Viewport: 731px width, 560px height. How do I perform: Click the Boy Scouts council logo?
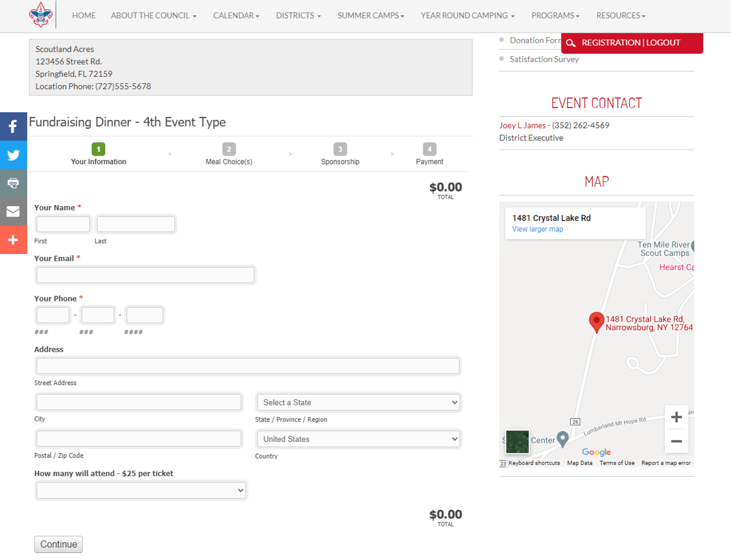[x=41, y=15]
